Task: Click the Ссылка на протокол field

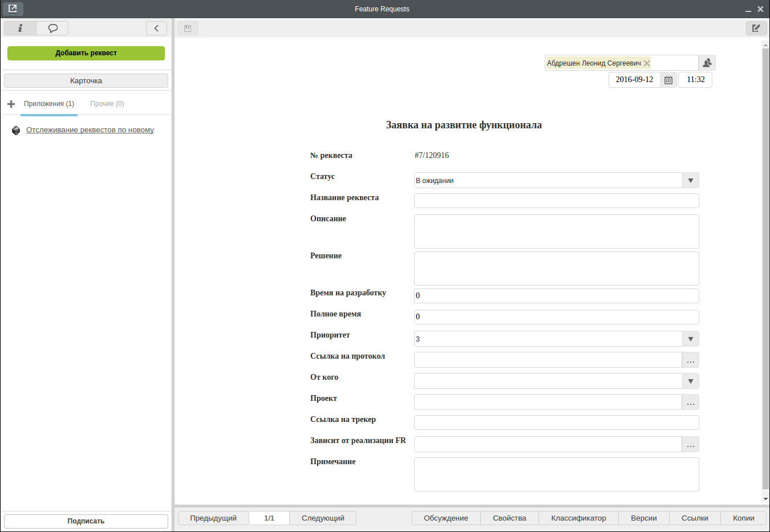Action: (548, 360)
